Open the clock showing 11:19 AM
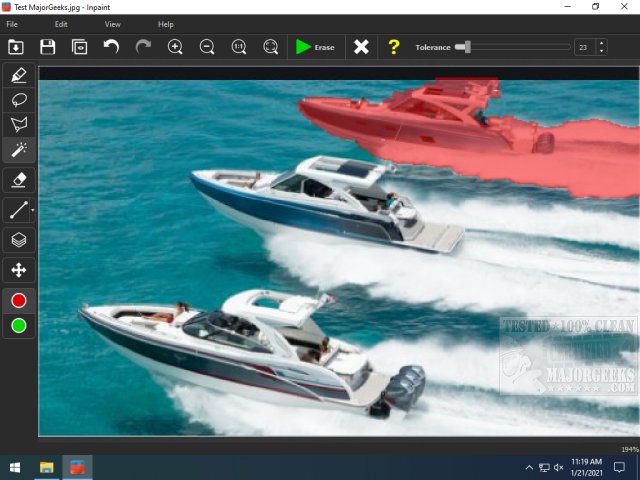Screen dimensions: 640x480 (586, 467)
